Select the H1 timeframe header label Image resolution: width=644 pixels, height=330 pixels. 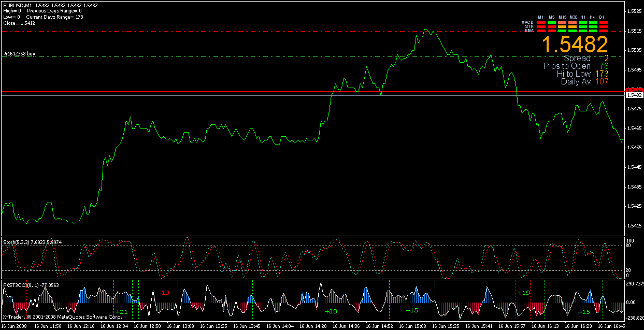point(583,17)
